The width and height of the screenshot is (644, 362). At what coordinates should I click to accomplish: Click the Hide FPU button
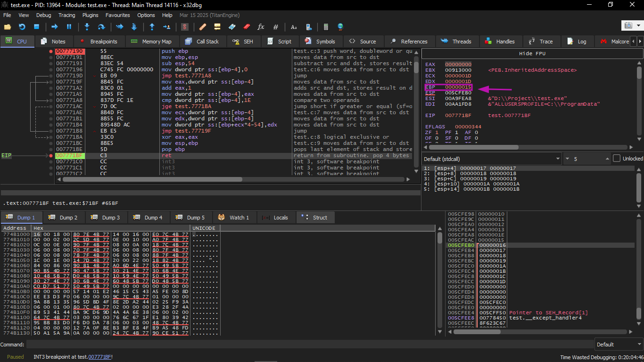click(x=532, y=53)
